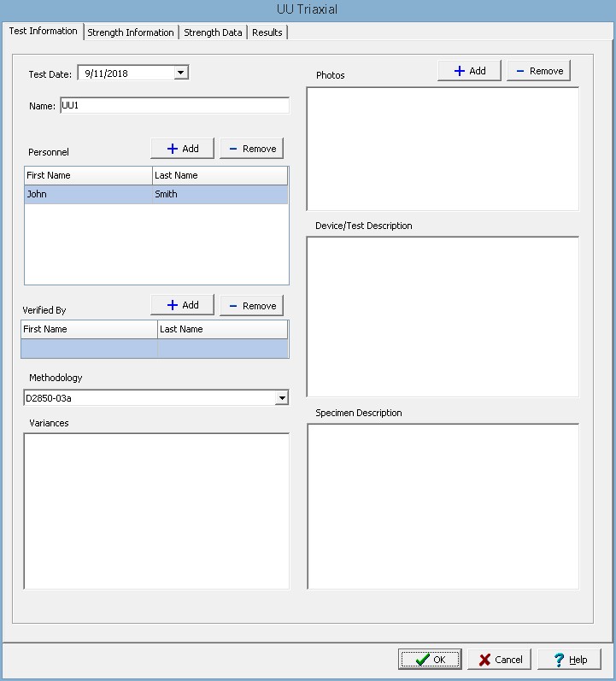Viewport: 616px width, 681px height.
Task: Go to the Results tab
Action: [267, 32]
